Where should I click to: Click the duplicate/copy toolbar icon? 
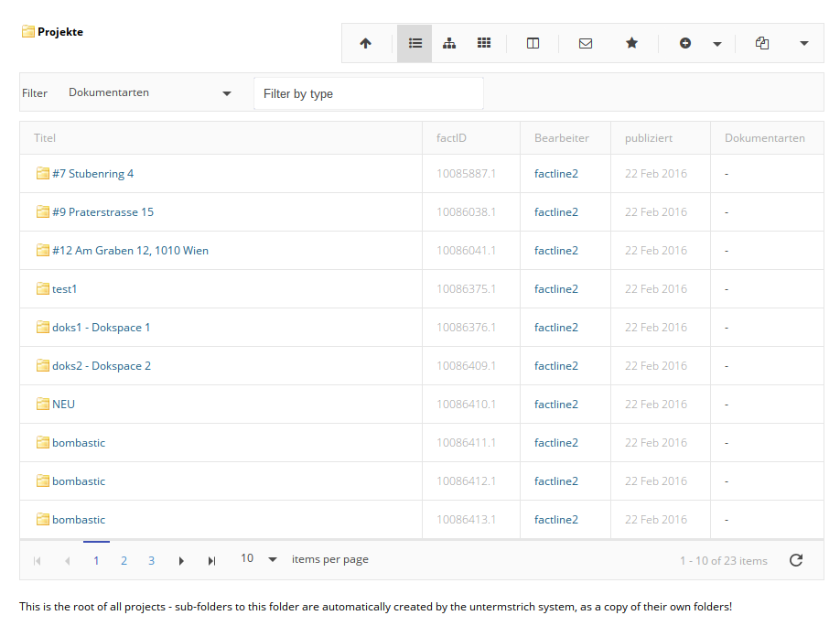click(x=762, y=43)
